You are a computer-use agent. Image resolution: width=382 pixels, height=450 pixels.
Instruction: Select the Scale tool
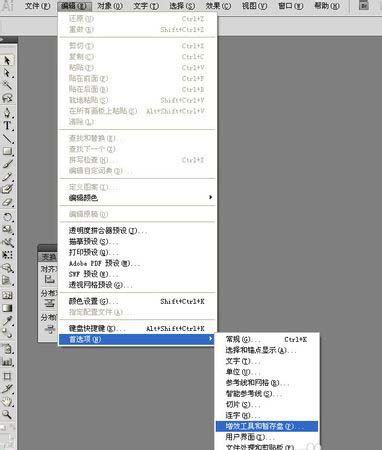(x=7, y=230)
